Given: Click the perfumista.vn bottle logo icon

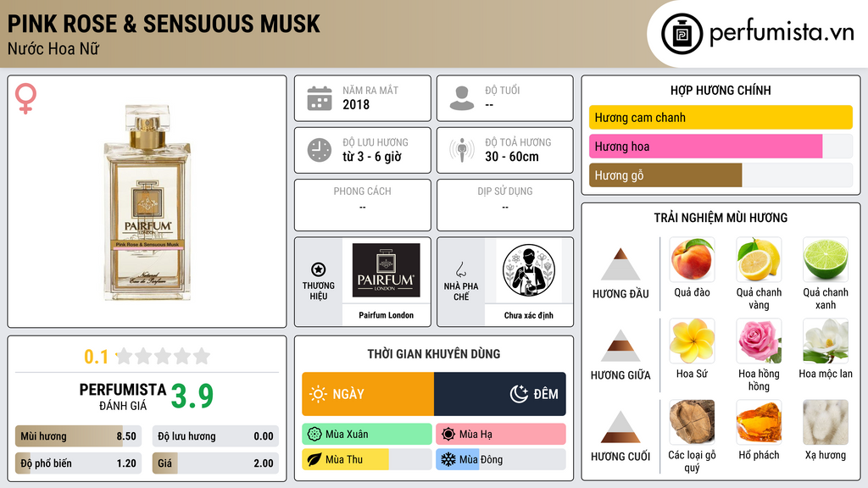Looking at the screenshot, I should (682, 34).
